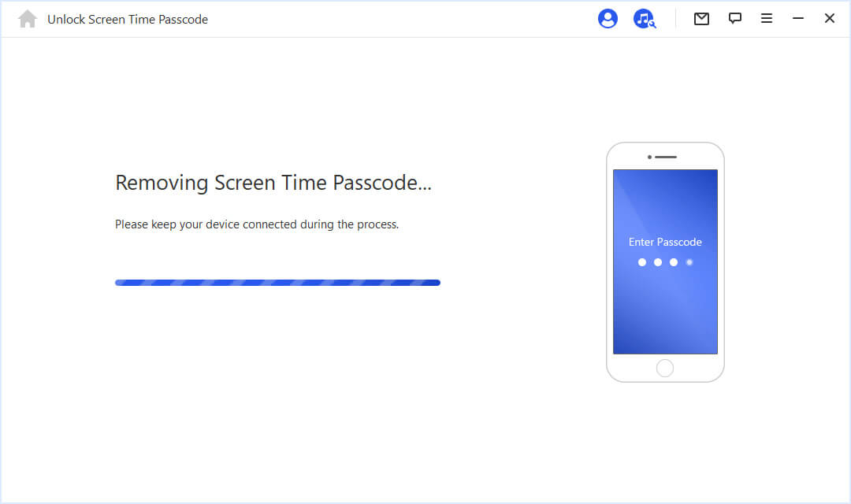This screenshot has width=851, height=504.
Task: Click the speaker slot atop the phone graphic
Action: click(x=665, y=156)
